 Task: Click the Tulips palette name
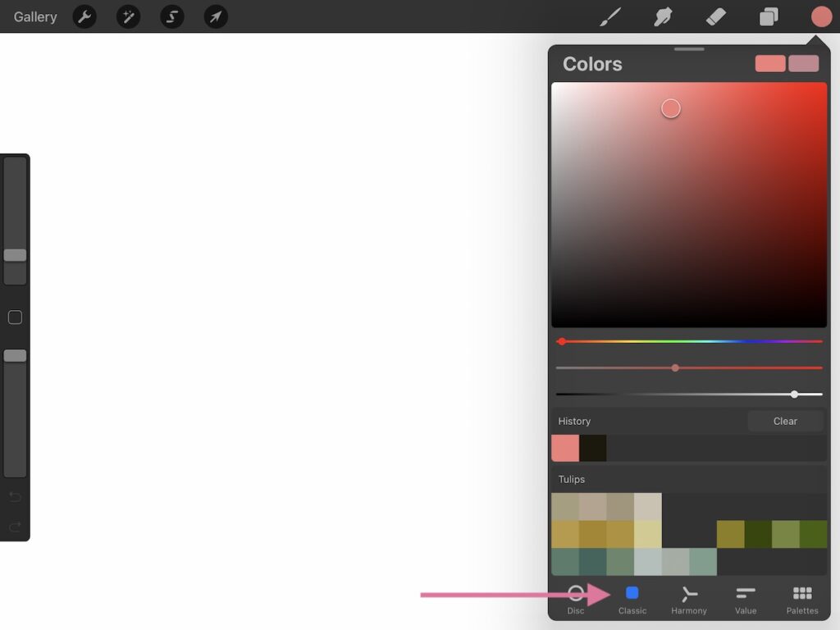[571, 479]
